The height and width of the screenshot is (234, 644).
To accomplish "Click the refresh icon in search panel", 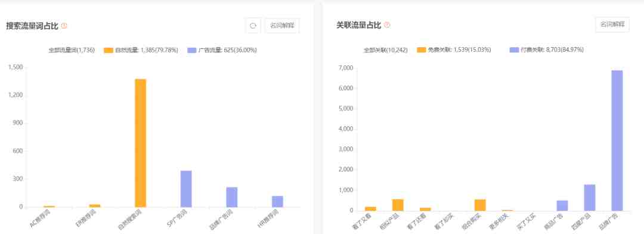I will coord(253,26).
